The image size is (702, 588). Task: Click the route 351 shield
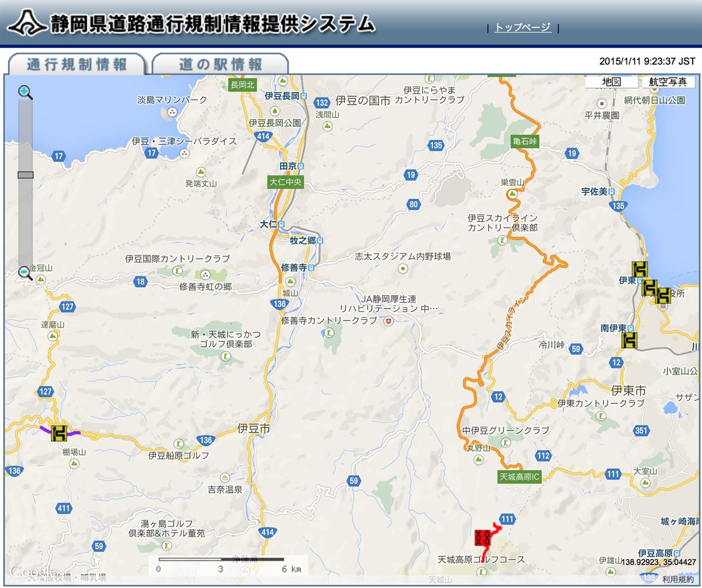click(641, 431)
